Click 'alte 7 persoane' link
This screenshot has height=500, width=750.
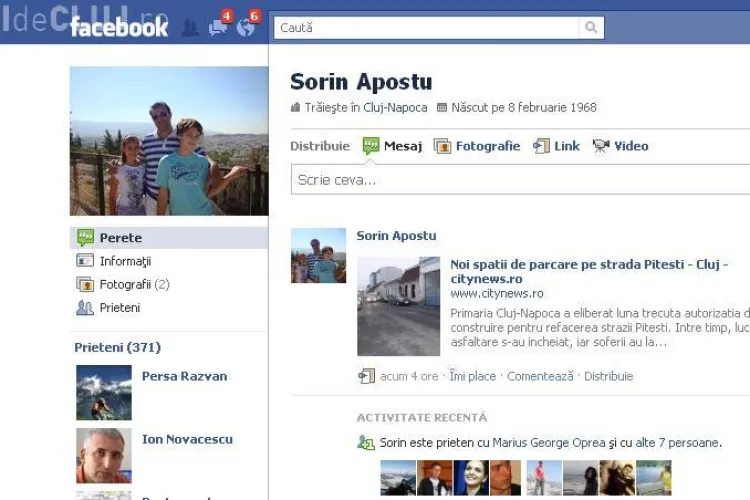point(678,443)
